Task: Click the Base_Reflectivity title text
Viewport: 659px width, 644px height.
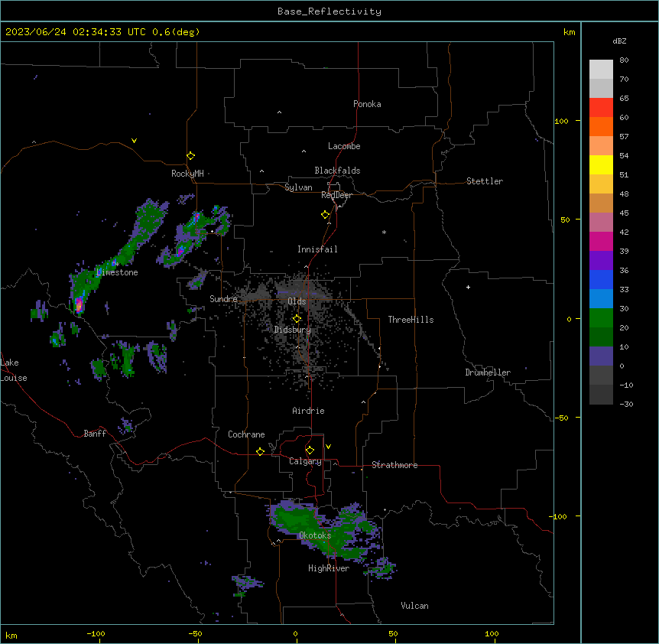Action: [x=329, y=11]
